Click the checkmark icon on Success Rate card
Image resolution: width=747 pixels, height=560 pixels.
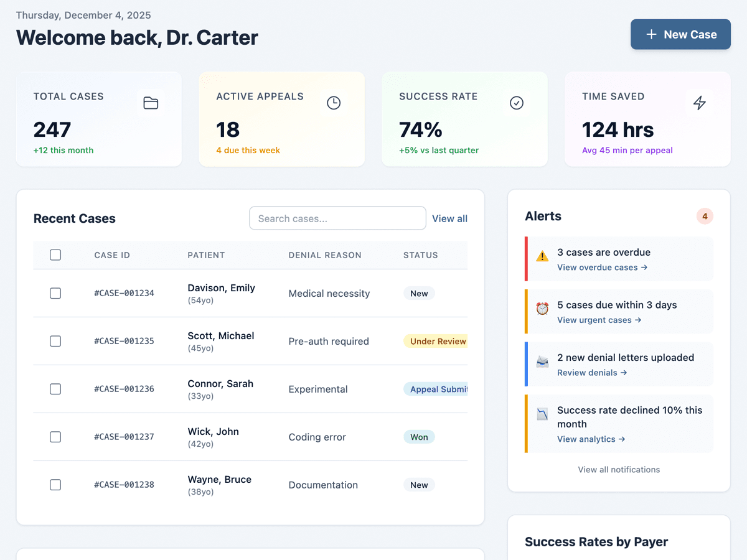517,103
